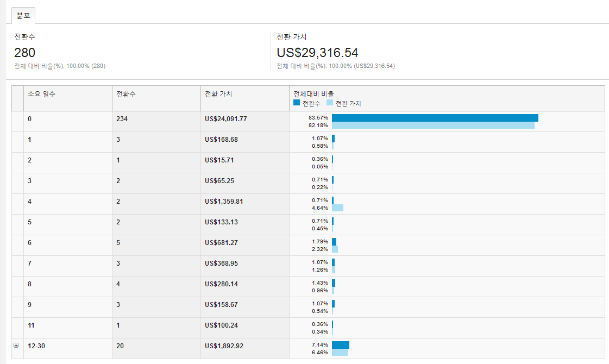Click the 100.00% (280) ratio text
Image resolution: width=609 pixels, height=364 pixels.
click(86, 66)
